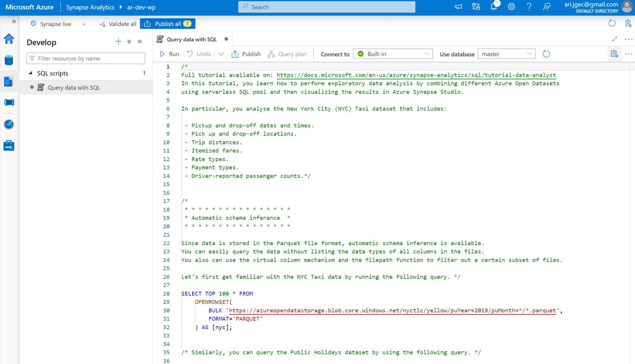Open the Manage toolbox icon
635x364 pixels.
(9, 145)
